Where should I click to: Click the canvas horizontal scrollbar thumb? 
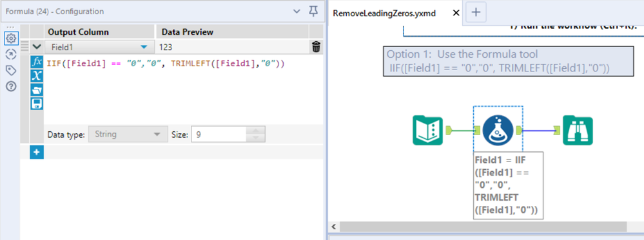[x=483, y=226]
